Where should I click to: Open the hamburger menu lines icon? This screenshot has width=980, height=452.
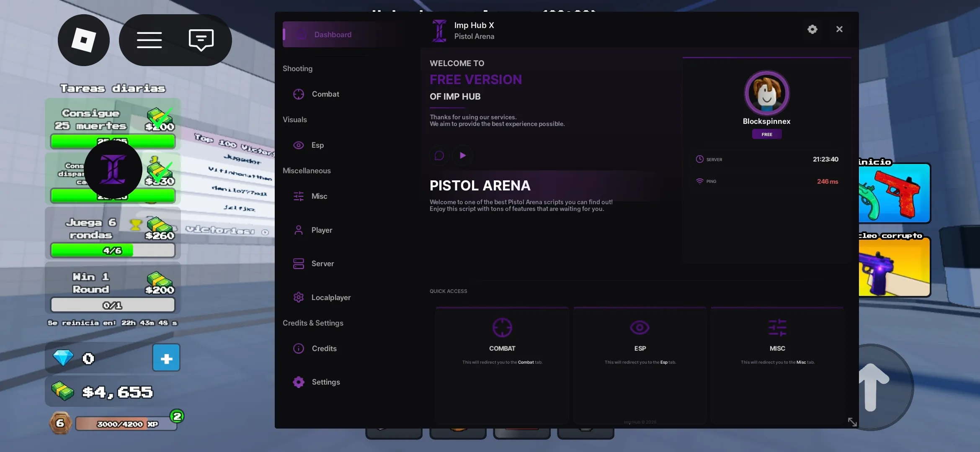(149, 40)
